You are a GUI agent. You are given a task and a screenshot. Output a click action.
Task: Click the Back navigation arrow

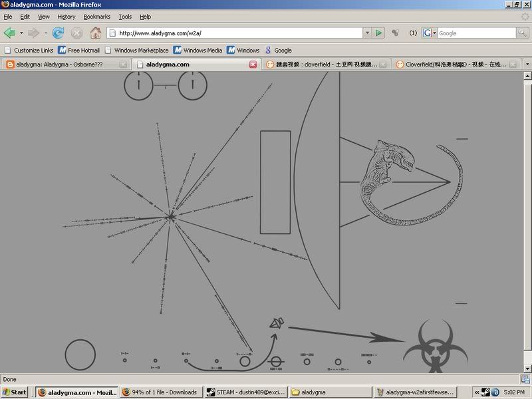click(10, 33)
